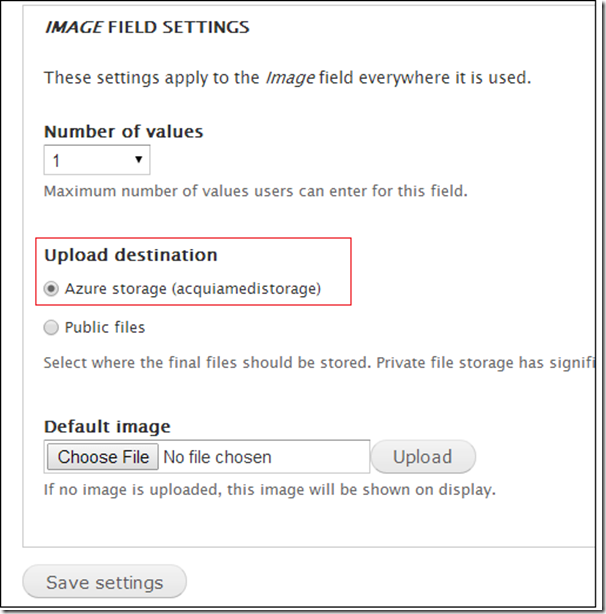
Task: Click the arrow on Number of values dropdown
Action: point(138,160)
